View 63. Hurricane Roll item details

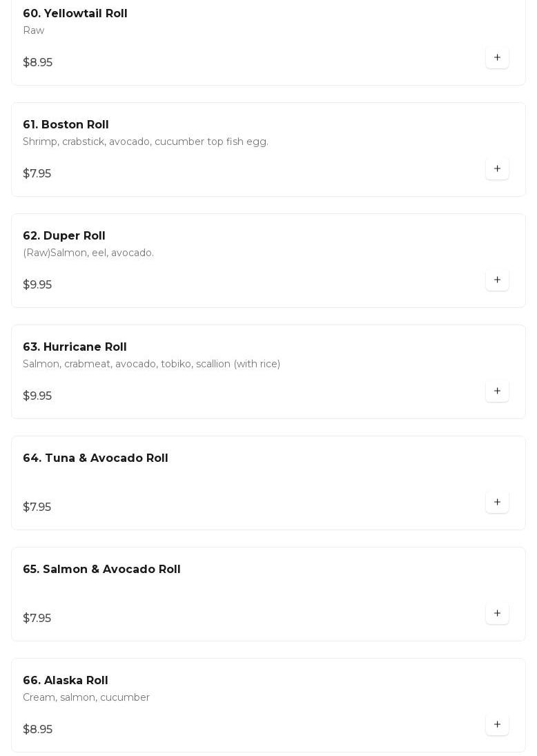pyautogui.click(x=75, y=347)
